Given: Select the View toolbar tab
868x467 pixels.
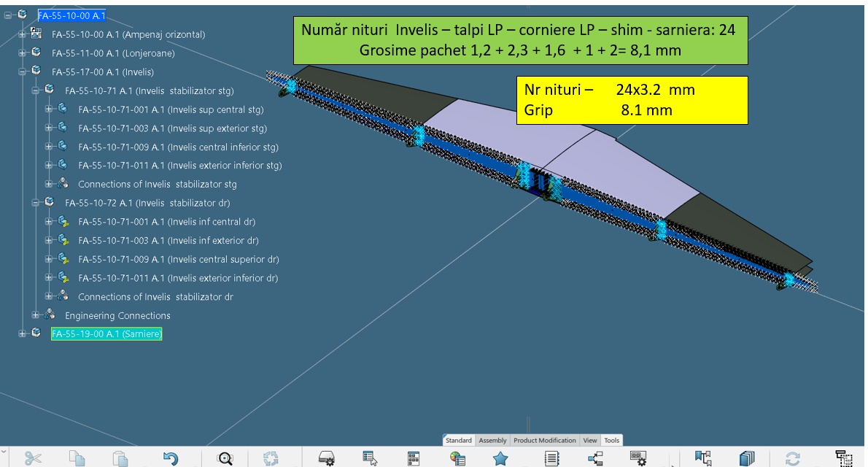Looking at the screenshot, I should (589, 441).
